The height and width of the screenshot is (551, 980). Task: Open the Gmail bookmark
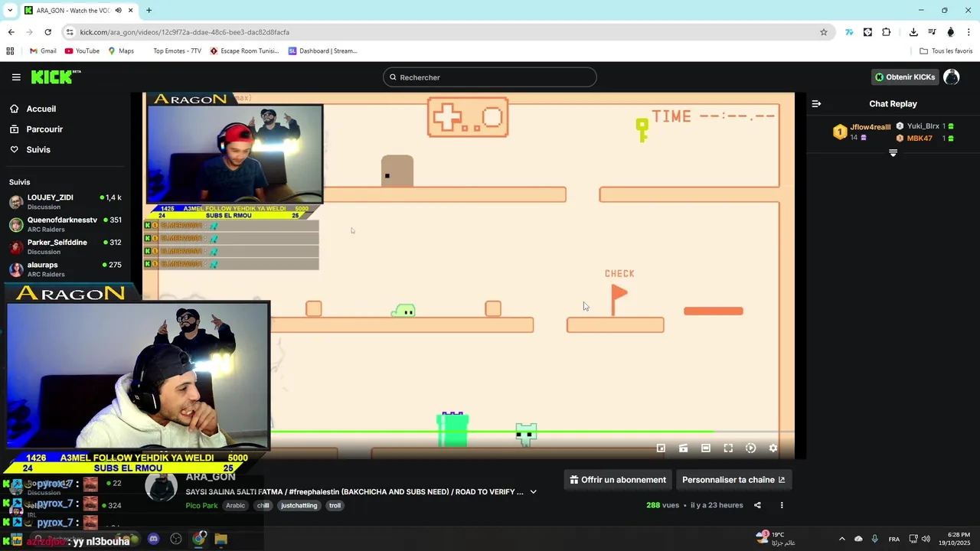[43, 51]
